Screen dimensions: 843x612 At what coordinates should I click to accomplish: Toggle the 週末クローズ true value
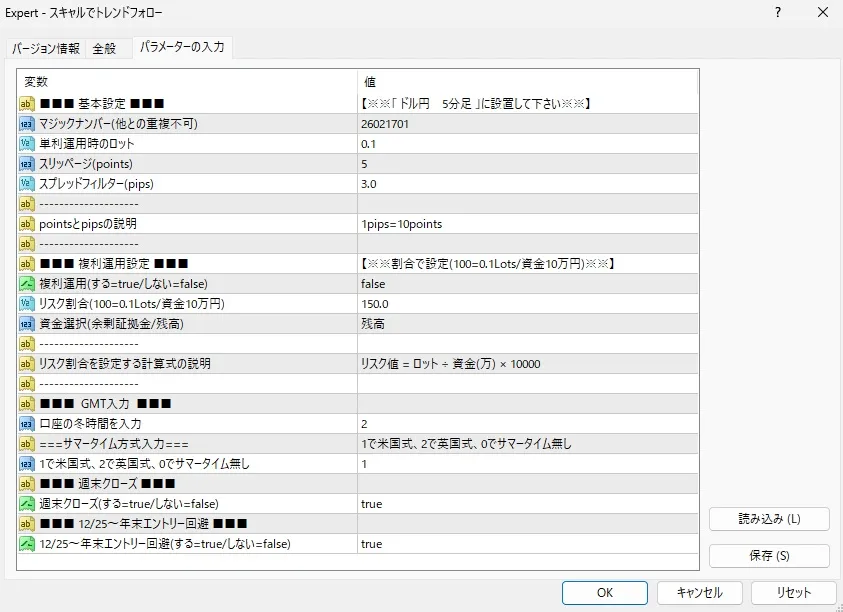point(371,504)
